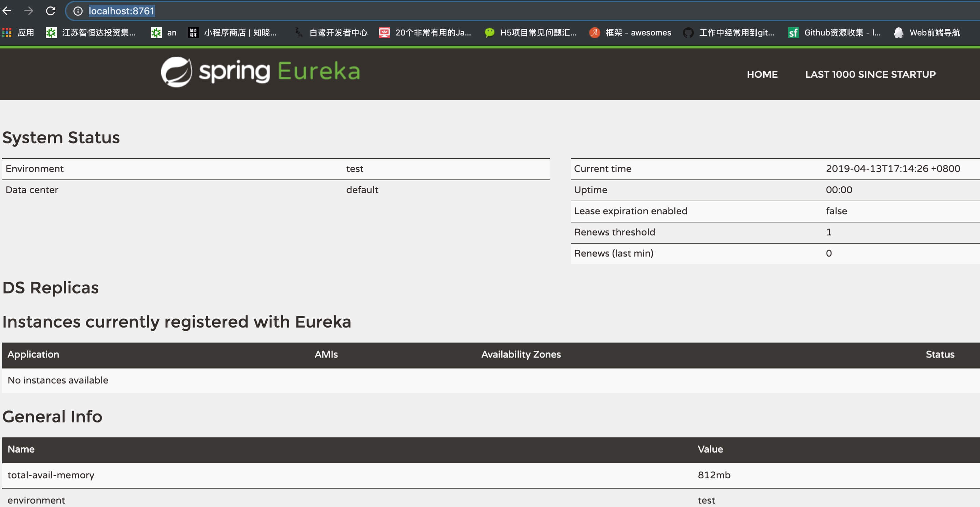
Task: Click the 'environment' row in General Info
Action: tap(491, 498)
